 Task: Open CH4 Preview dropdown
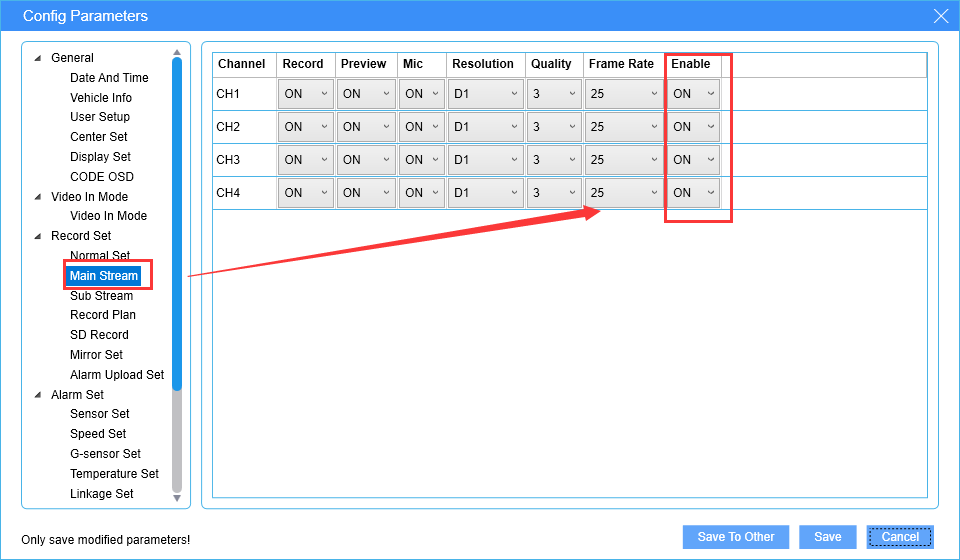366,193
